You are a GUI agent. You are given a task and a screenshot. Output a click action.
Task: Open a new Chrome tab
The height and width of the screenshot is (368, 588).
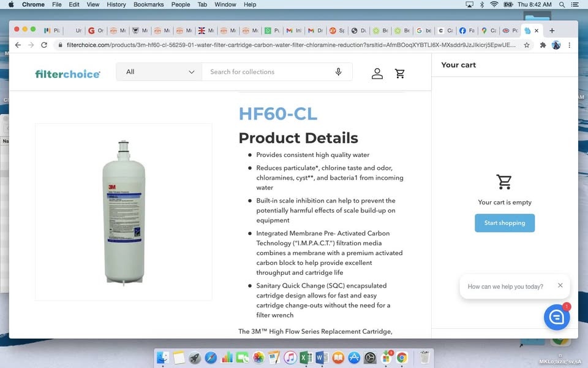click(552, 31)
